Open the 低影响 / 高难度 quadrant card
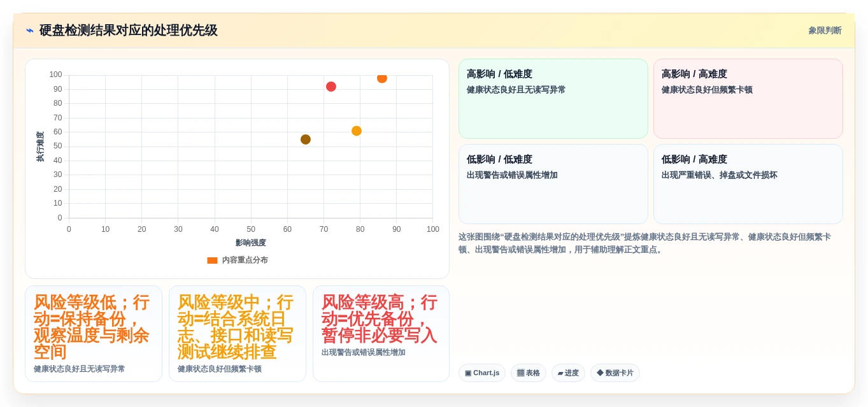The image size is (868, 407). click(x=748, y=184)
